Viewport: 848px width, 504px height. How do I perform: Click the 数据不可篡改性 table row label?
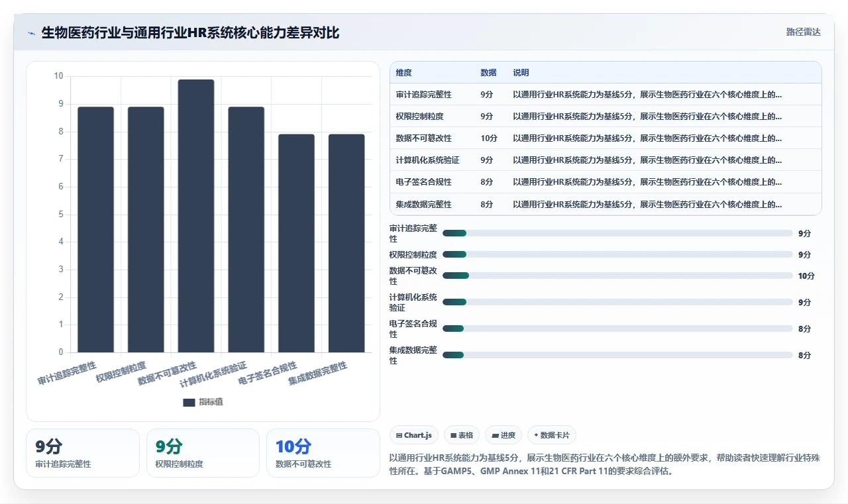point(423,138)
